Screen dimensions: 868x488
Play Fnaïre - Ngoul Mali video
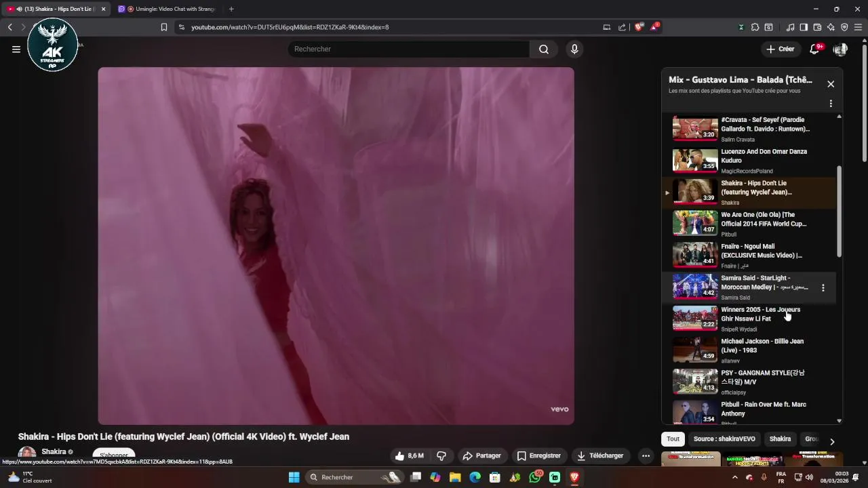[749, 256]
